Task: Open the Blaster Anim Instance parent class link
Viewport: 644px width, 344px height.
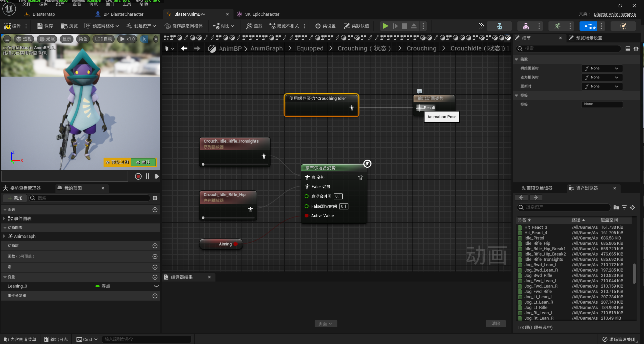Action: click(x=615, y=14)
